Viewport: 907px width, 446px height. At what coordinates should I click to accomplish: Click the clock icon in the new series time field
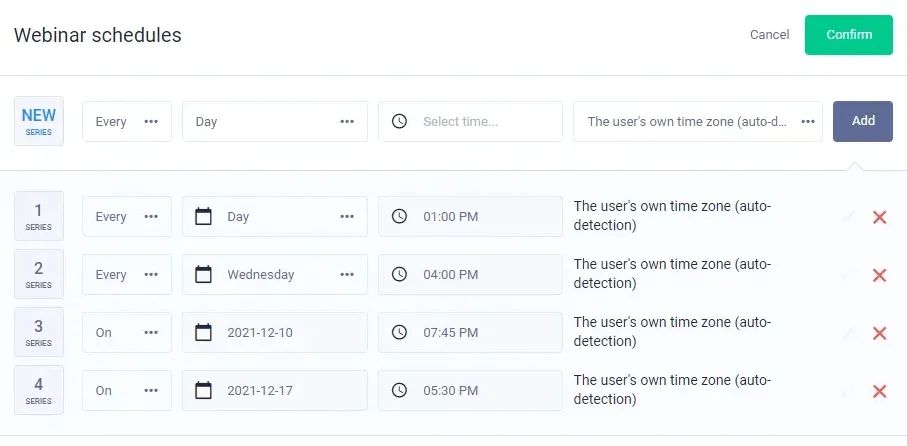(399, 121)
